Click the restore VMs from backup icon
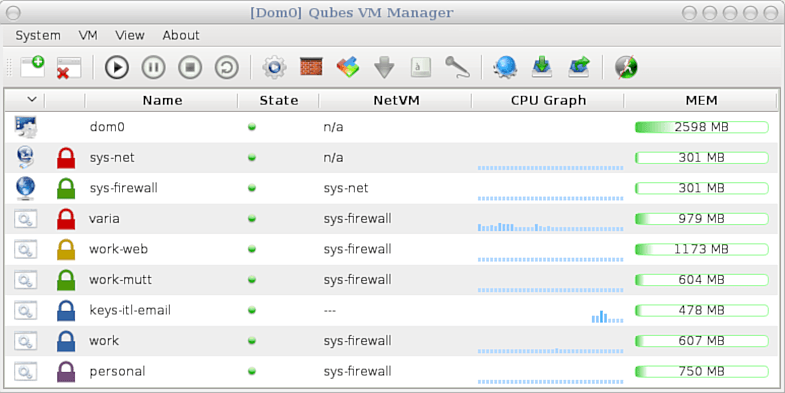 point(579,67)
